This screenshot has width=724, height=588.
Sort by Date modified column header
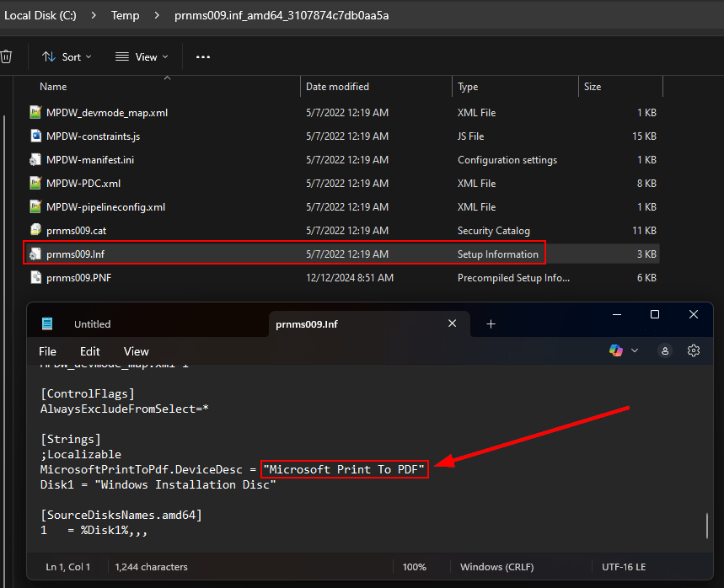click(x=337, y=87)
